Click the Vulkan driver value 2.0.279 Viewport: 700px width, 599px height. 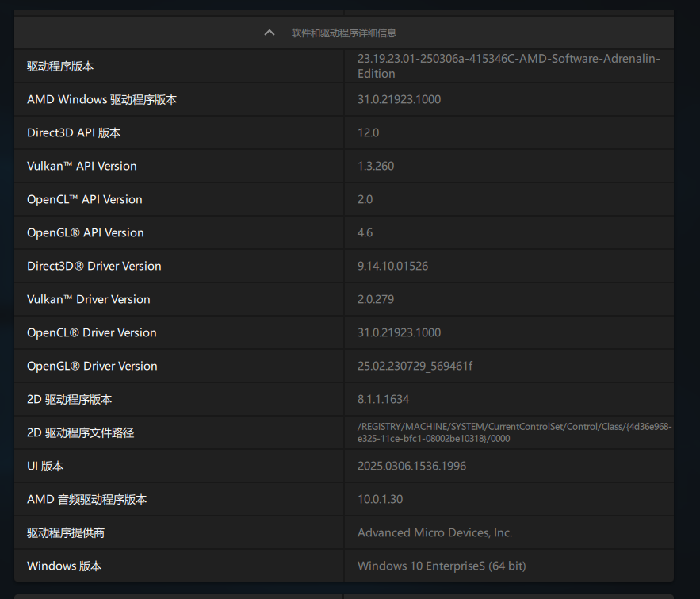point(376,299)
